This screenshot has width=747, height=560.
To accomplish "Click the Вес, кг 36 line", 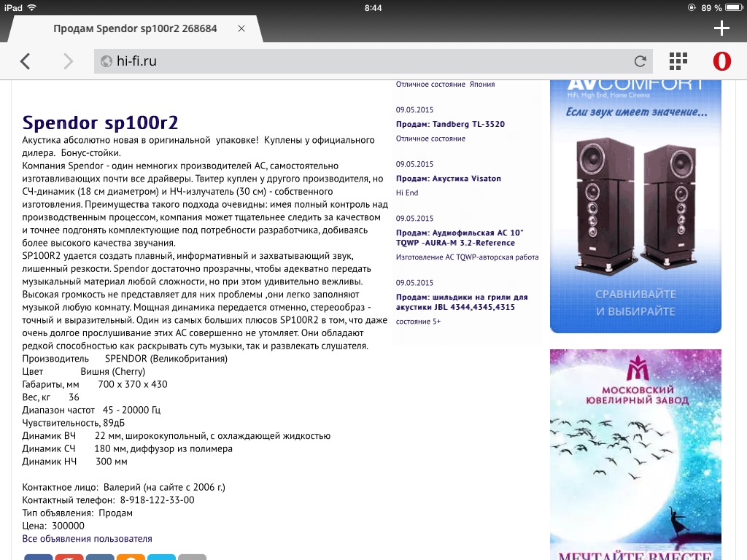I will point(51,397).
